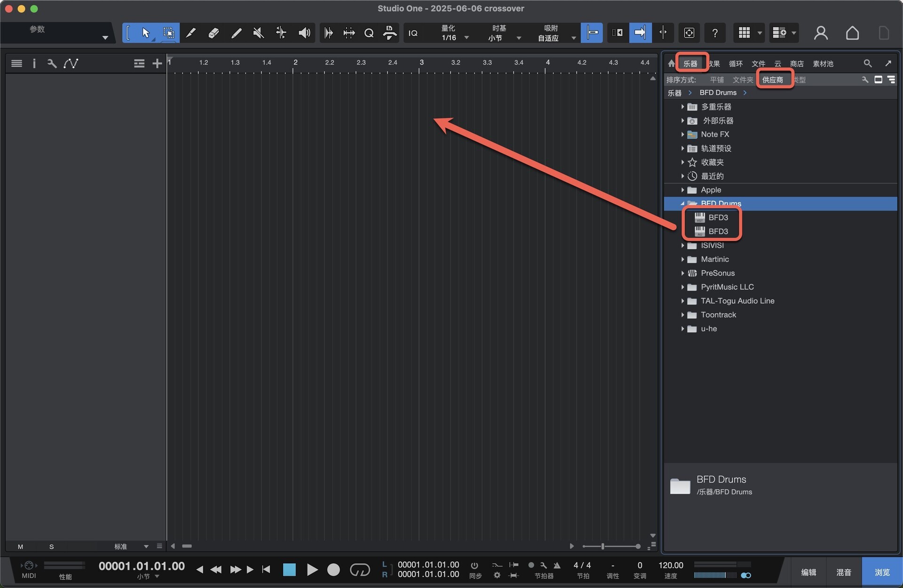Select the Eraser tool
This screenshot has width=903, height=588.
tap(214, 32)
